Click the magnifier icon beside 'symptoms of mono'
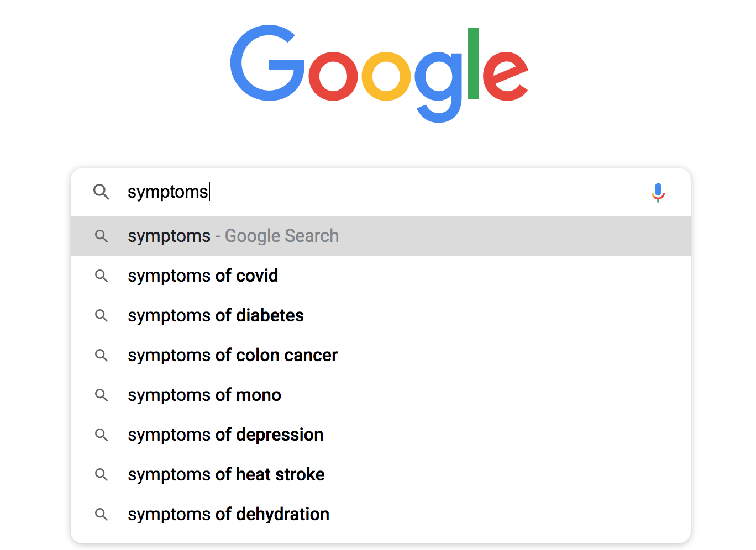The height and width of the screenshot is (550, 756). pos(102,395)
